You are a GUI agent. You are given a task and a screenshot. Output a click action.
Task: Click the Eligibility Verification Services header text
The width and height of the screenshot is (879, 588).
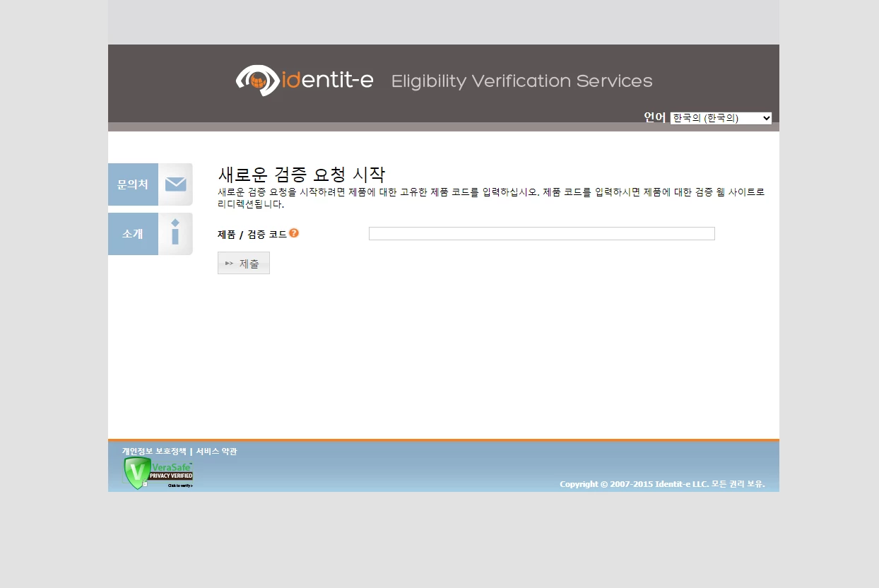pos(522,81)
